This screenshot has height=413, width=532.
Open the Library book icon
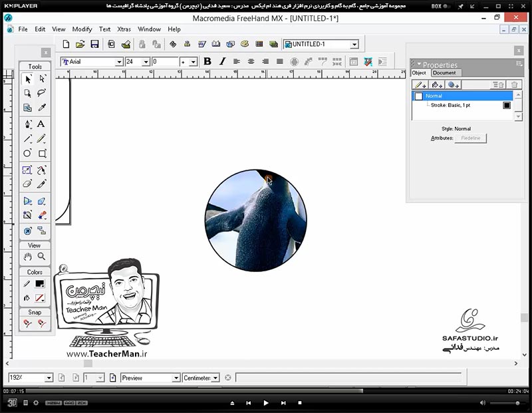(x=215, y=44)
